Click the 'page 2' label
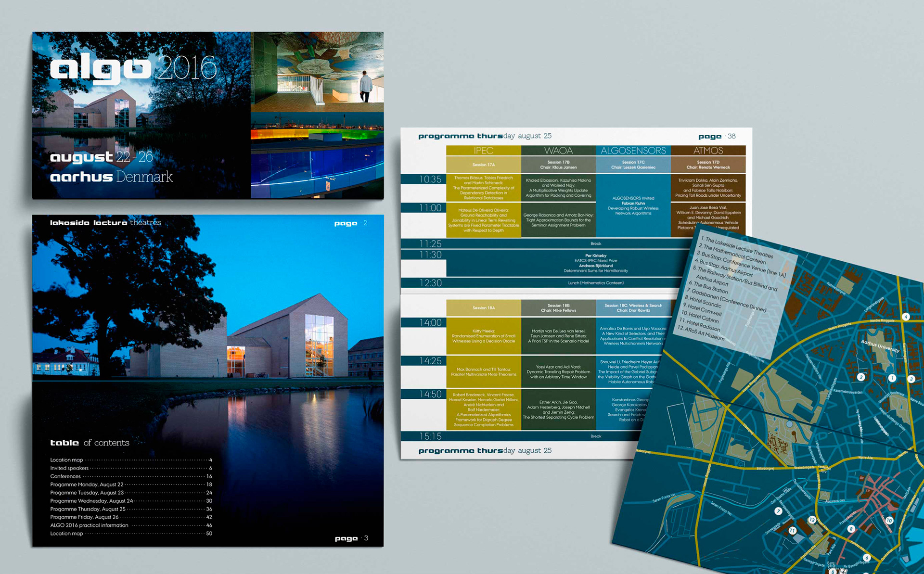Viewport: 924px width, 574px height. [351, 223]
